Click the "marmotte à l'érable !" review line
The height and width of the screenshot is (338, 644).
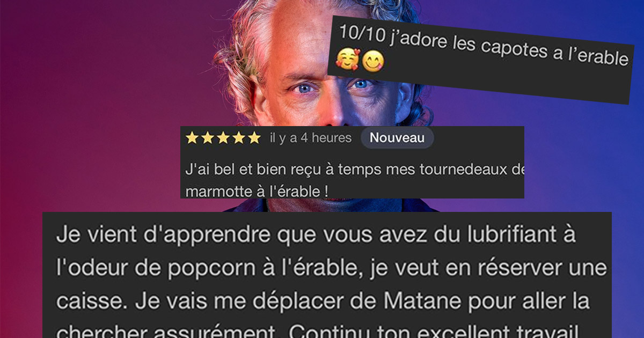coord(257,190)
